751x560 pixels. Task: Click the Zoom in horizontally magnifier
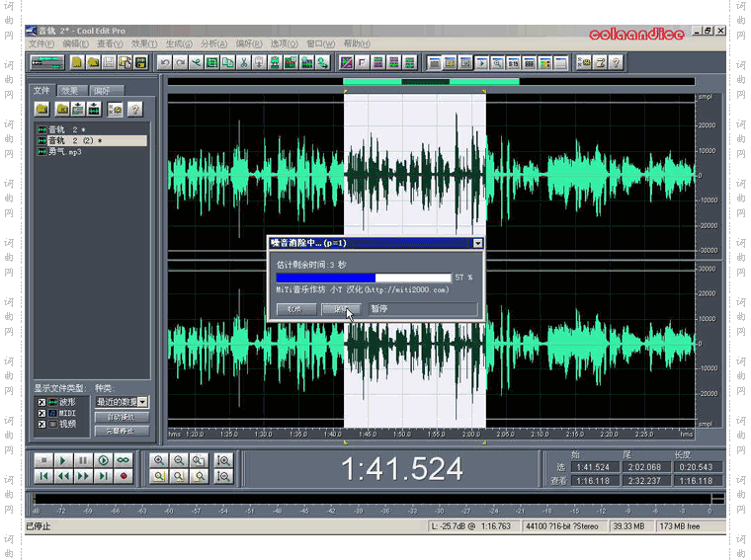(x=158, y=460)
